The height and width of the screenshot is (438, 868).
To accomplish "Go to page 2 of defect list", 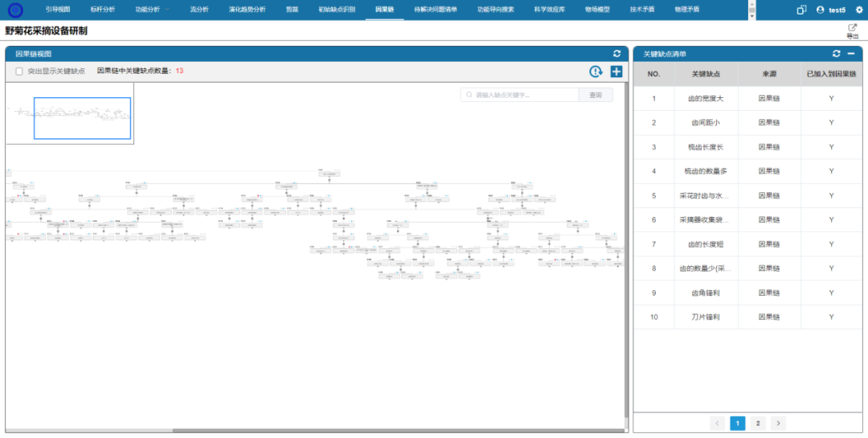I will coord(758,423).
